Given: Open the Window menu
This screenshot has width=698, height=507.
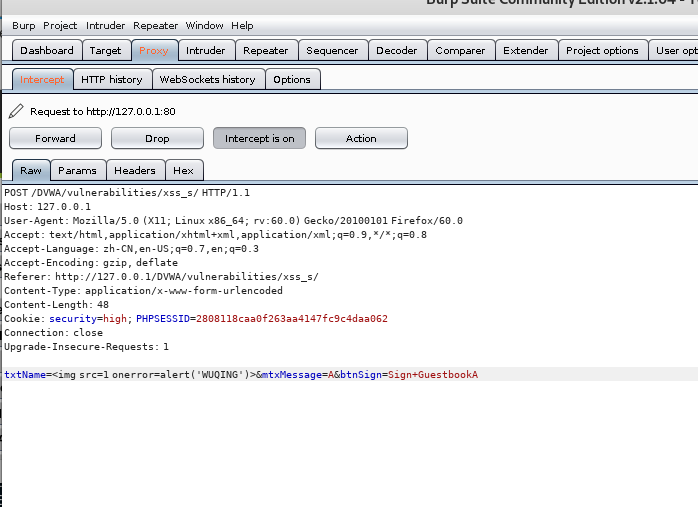Looking at the screenshot, I should (204, 26).
